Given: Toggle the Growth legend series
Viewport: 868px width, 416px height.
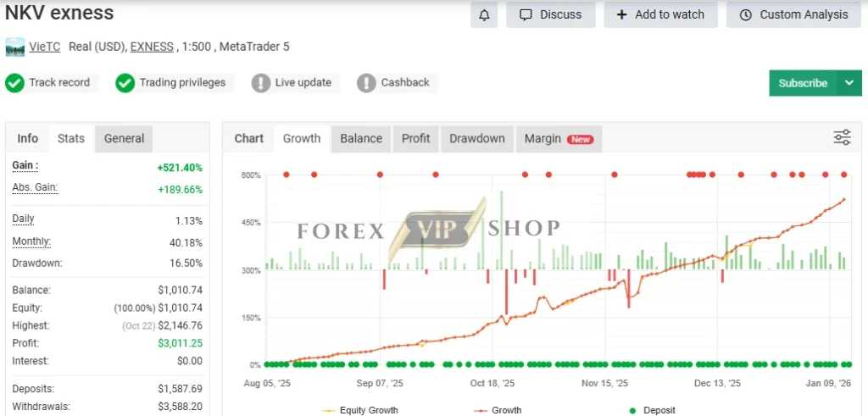Looking at the screenshot, I should [498, 410].
